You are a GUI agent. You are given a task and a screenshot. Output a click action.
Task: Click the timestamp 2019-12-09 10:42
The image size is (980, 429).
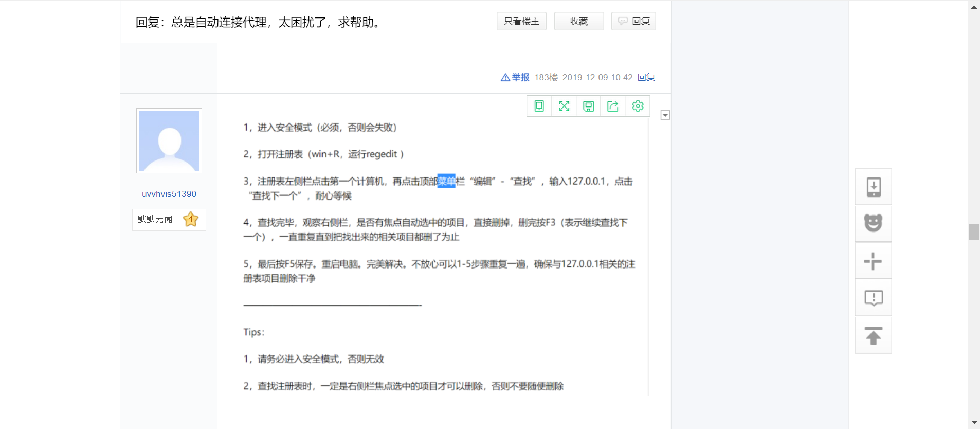coord(597,77)
